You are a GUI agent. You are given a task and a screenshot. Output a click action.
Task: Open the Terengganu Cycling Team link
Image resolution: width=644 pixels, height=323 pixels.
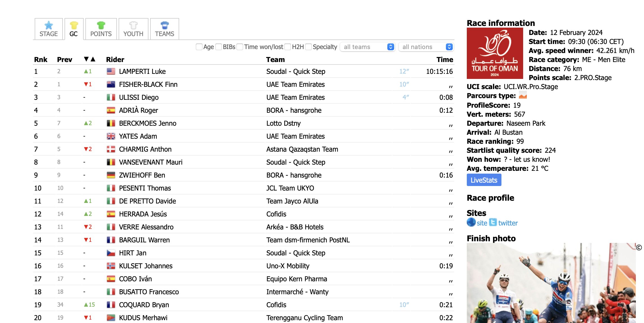305,318
